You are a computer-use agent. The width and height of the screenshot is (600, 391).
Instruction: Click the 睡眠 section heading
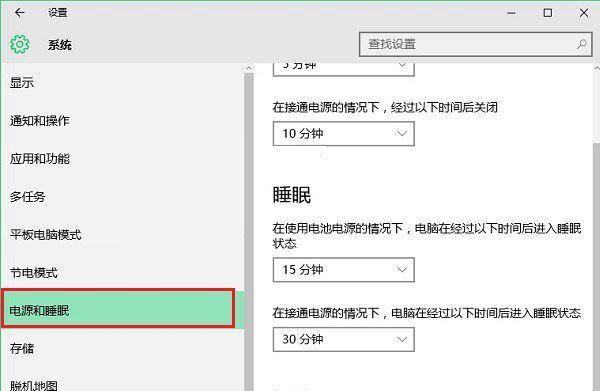click(x=292, y=195)
